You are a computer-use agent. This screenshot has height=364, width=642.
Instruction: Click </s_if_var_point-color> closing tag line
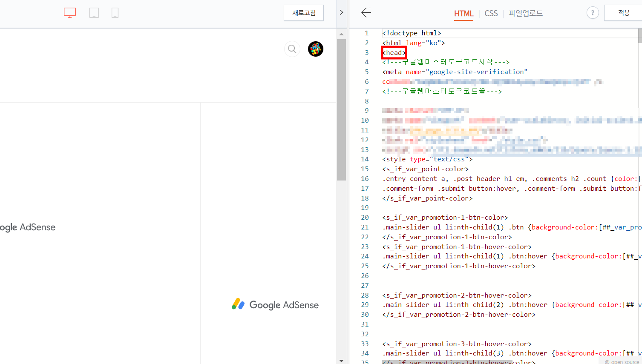tap(427, 198)
